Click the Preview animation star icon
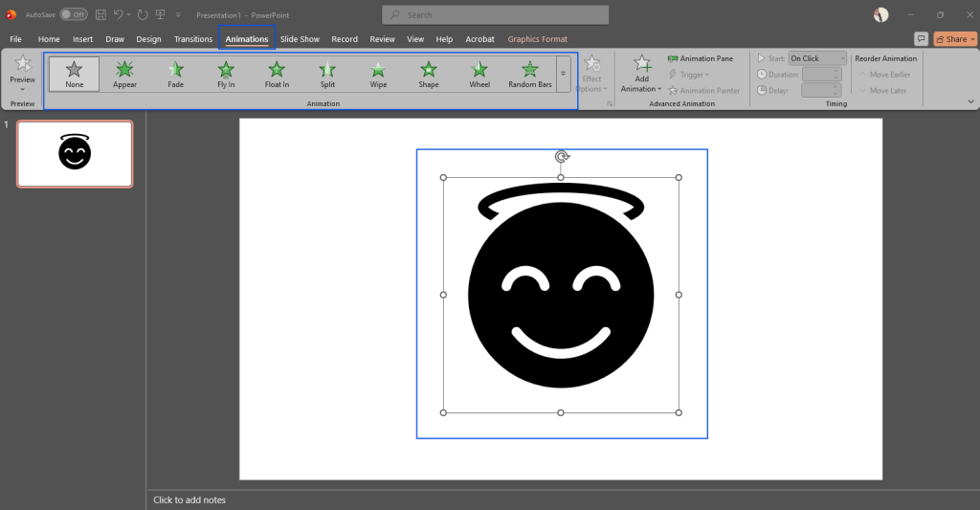This screenshot has height=510, width=980. [22, 64]
